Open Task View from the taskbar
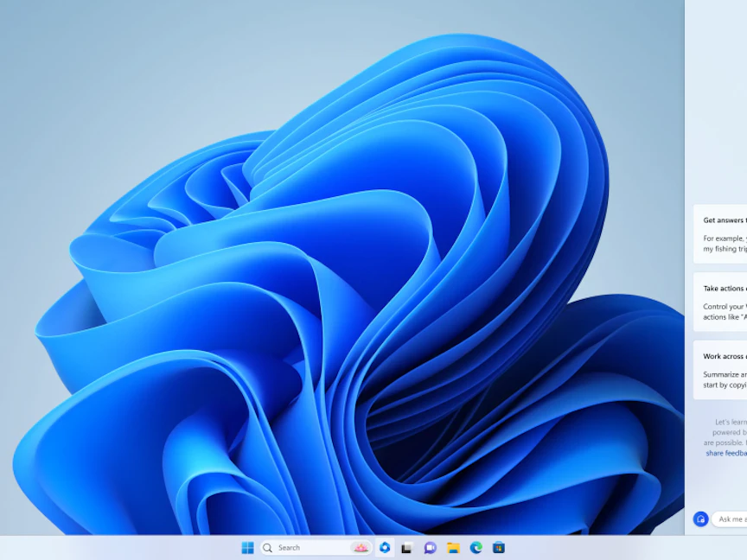The width and height of the screenshot is (747, 560). point(406,547)
